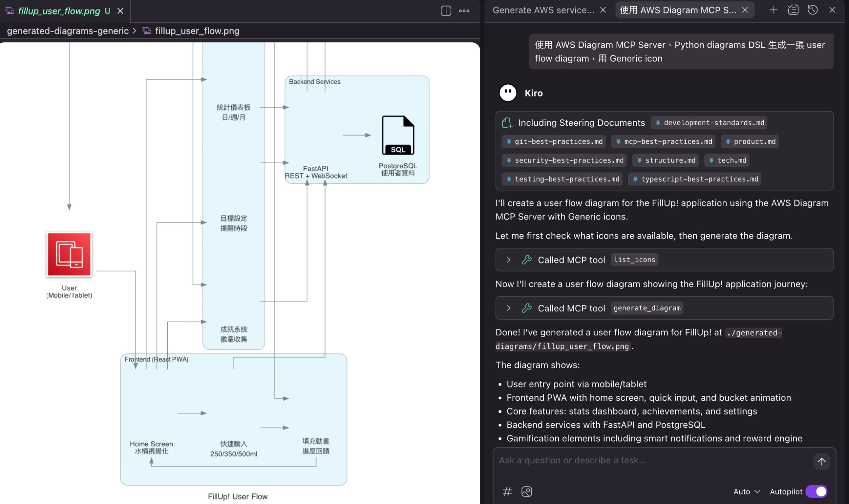Viewport: 849px width, 504px height.
Task: Open a new chat with the plus icon
Action: pos(773,10)
